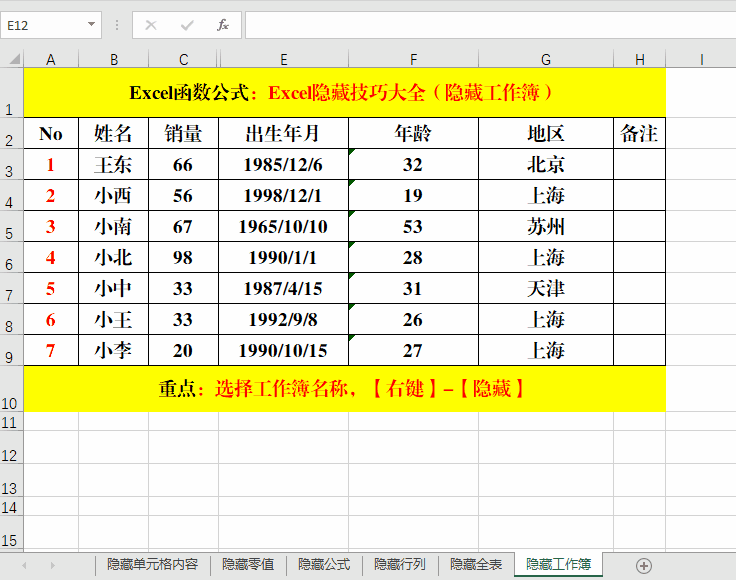Click into the formula bar input

[x=491, y=25]
